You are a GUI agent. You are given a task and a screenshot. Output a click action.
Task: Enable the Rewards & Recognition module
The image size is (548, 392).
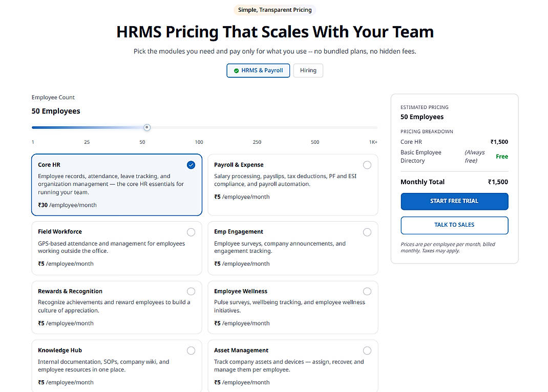click(191, 292)
